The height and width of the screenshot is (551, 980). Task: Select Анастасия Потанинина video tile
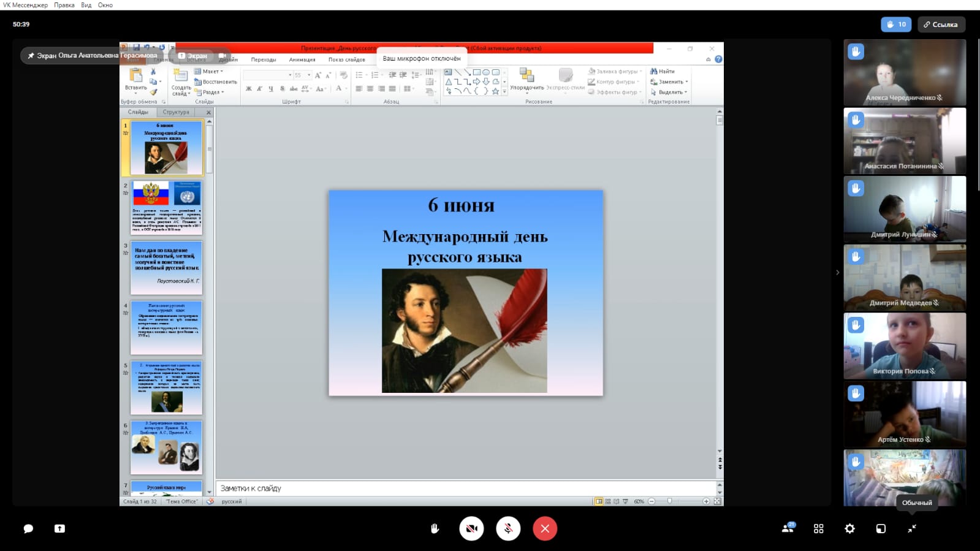point(905,141)
